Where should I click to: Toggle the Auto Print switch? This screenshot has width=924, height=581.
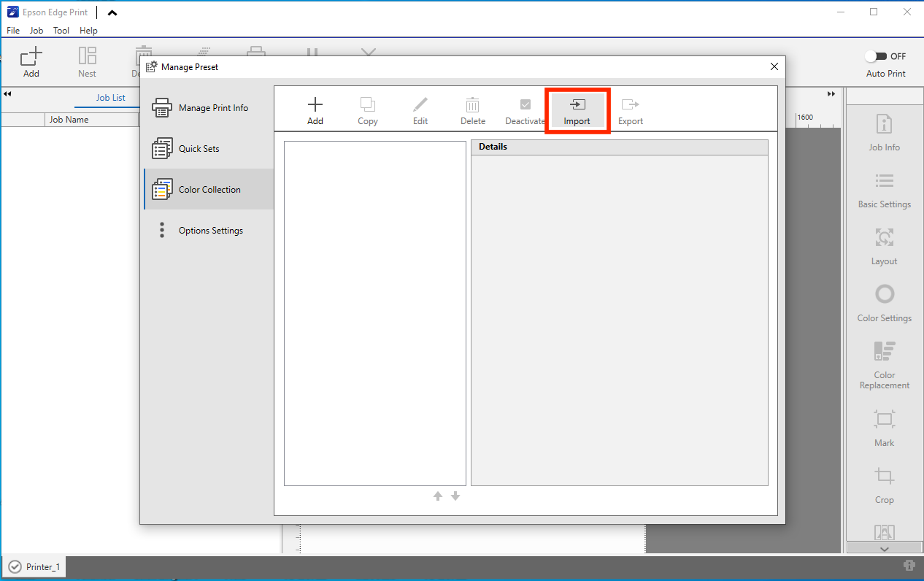(875, 56)
